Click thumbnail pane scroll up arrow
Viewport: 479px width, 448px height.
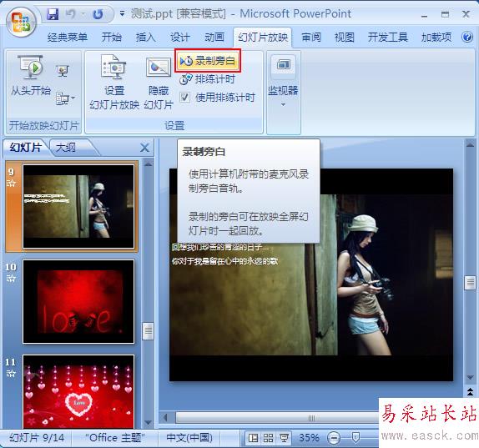149,164
